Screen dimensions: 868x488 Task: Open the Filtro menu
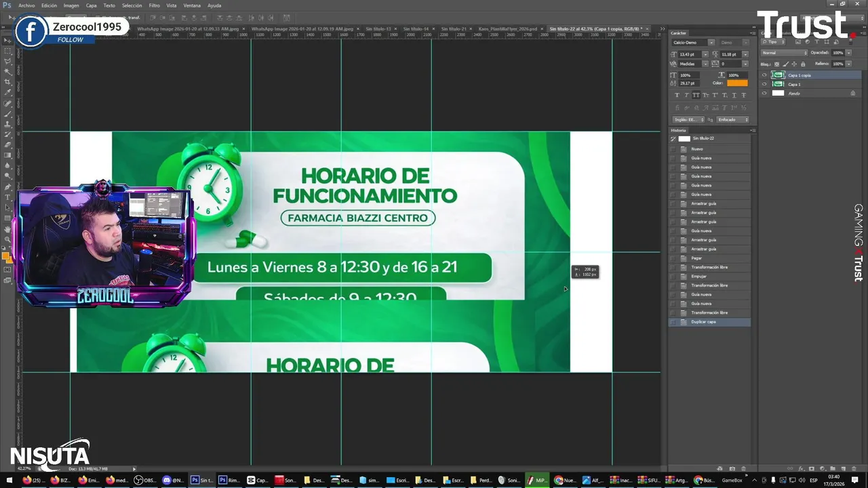[155, 5]
